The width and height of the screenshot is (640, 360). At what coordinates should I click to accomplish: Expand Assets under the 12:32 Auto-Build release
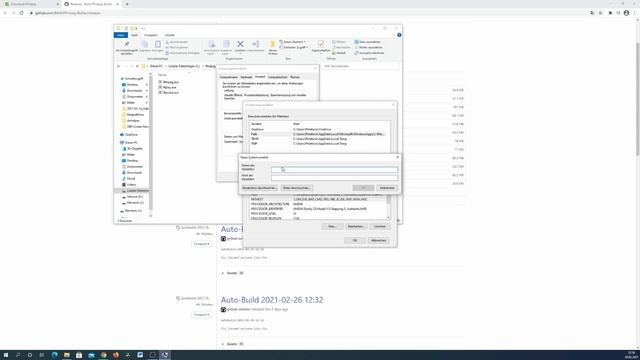pos(232,344)
